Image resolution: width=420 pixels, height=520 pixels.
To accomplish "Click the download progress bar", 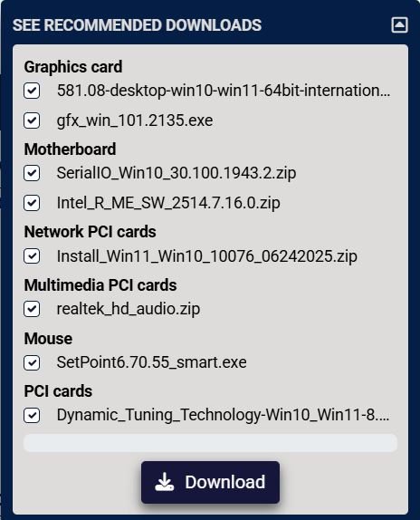I will (x=210, y=443).
